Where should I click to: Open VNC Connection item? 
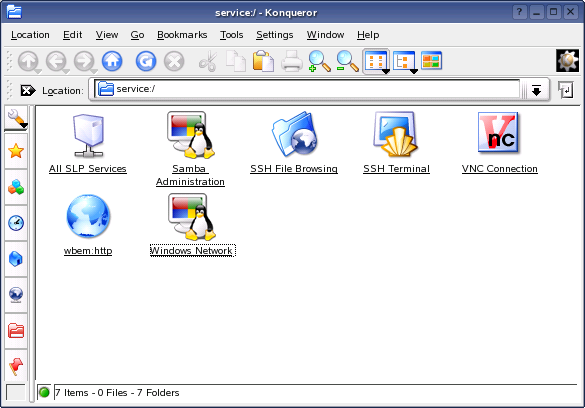pyautogui.click(x=499, y=143)
